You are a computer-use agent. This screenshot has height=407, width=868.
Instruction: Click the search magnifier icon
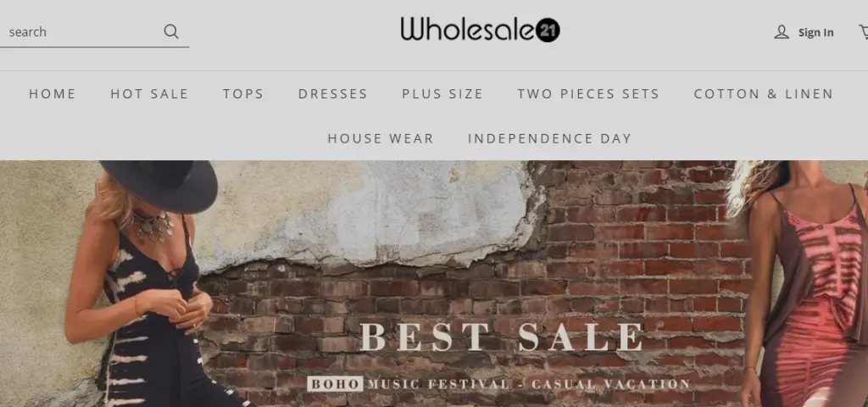(171, 31)
